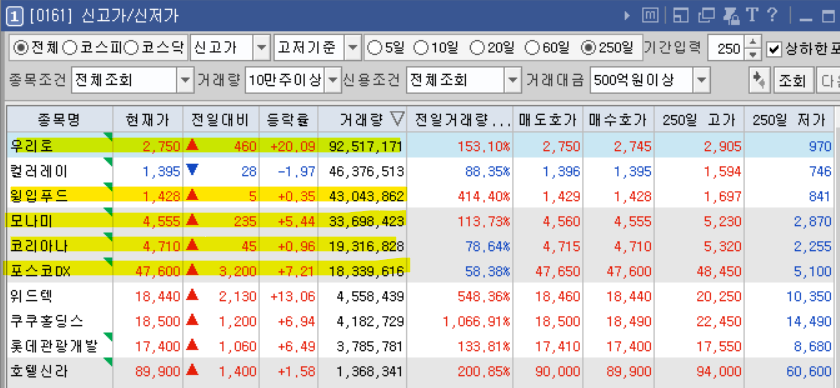
Task: Uncheck the 상하한 checkbox
Action: coord(774,49)
